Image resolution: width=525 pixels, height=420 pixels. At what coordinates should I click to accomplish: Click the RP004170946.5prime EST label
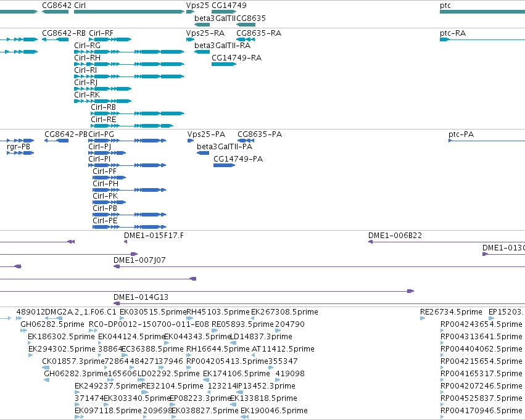click(x=481, y=411)
